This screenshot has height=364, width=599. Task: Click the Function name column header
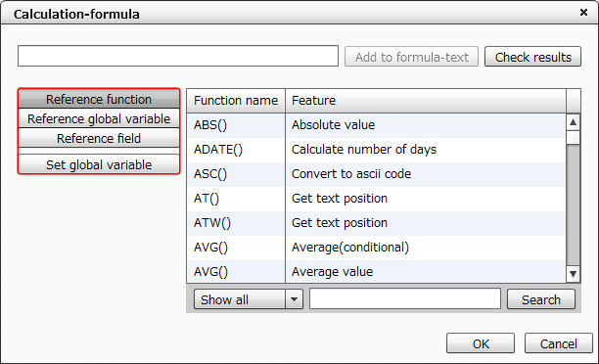pos(236,101)
